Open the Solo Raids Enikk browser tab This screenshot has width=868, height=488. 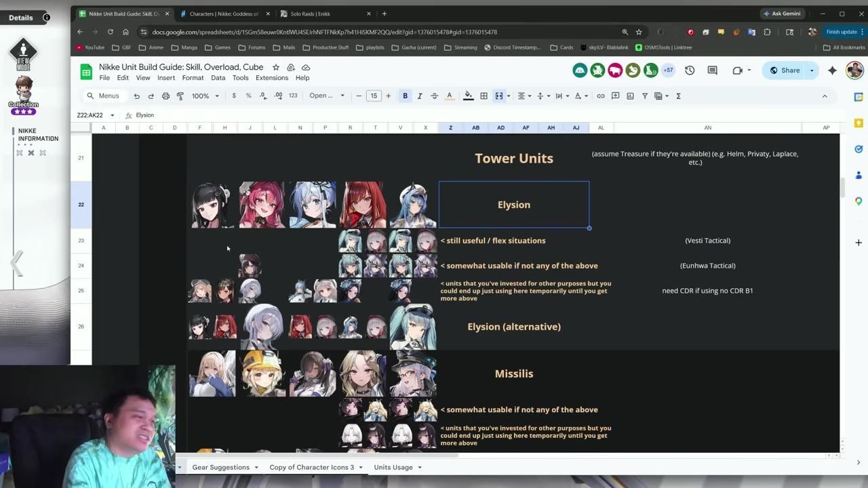(326, 14)
